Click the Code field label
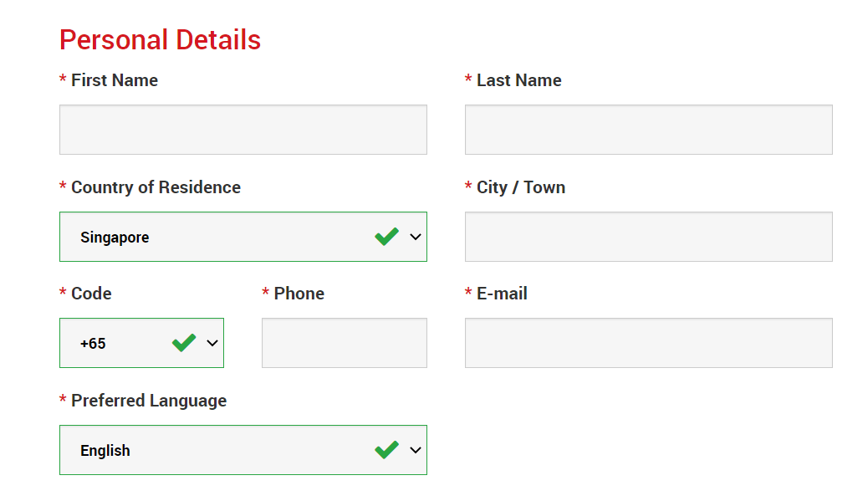868x501 pixels. (x=91, y=294)
